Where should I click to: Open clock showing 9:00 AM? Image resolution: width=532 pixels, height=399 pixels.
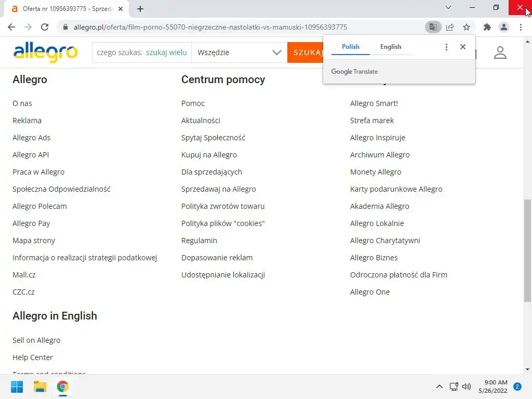pyautogui.click(x=493, y=387)
